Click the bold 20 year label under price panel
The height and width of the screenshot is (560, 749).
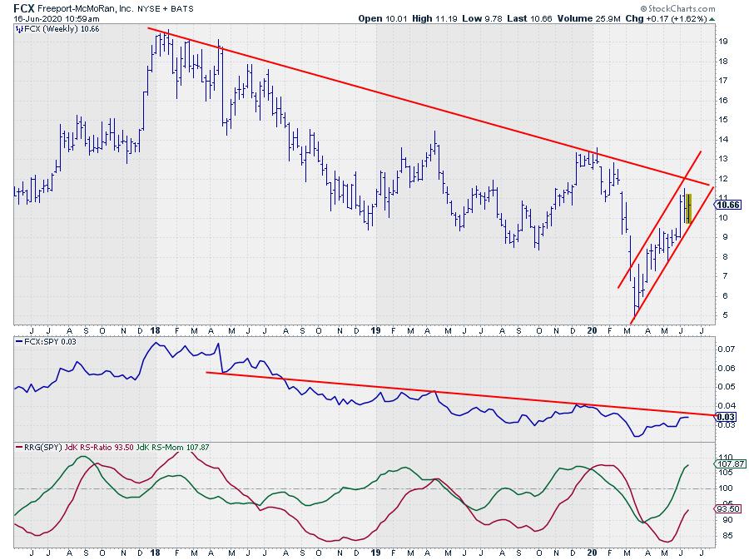coord(592,330)
